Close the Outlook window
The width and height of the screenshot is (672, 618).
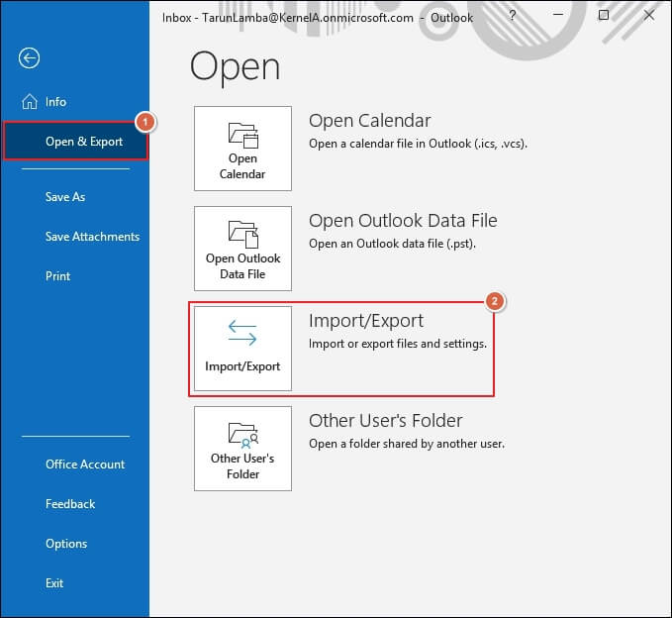point(649,15)
